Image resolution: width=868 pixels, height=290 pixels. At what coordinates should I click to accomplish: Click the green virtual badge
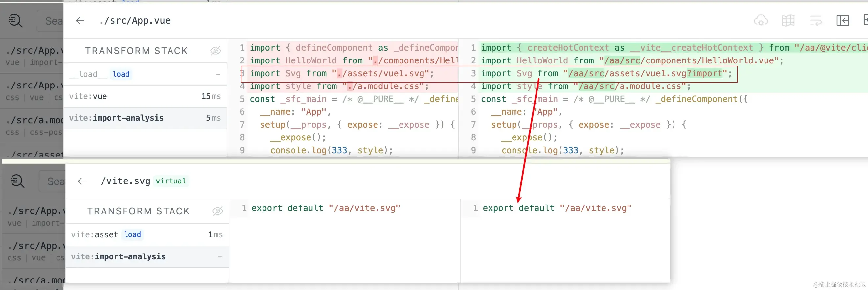click(x=171, y=181)
